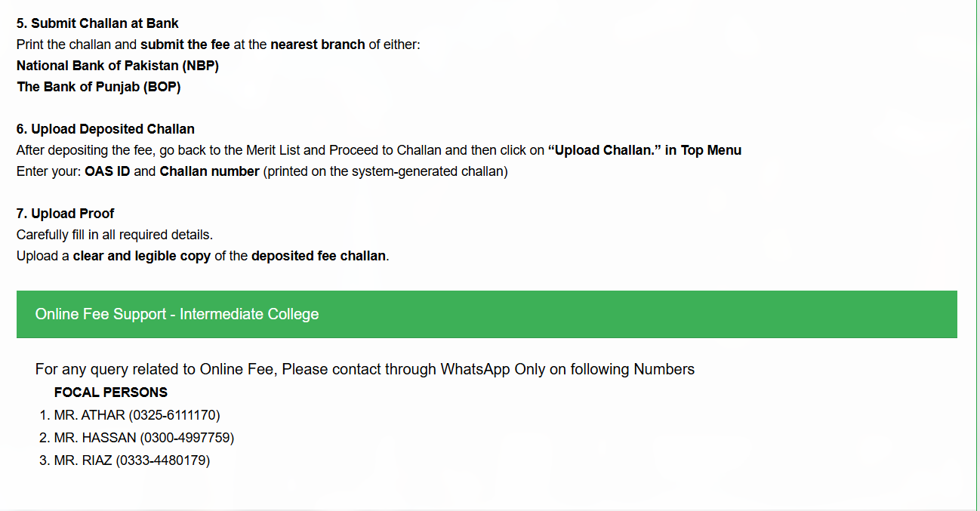Click MR. RIAZ's phone number entry
The image size is (980, 511).
132,460
